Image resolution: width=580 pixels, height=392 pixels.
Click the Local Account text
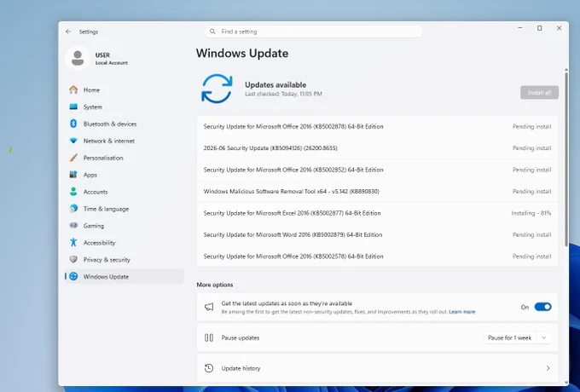[112, 63]
